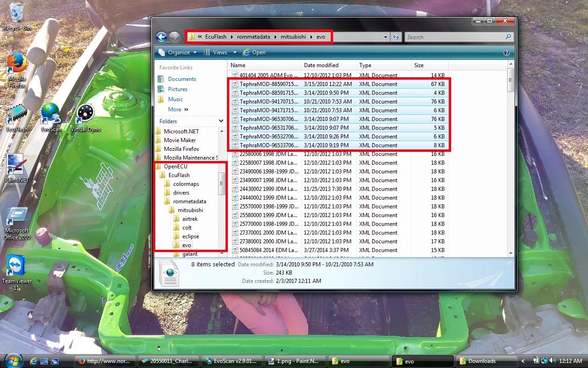Sort by the Type column header
This screenshot has height=368, width=588.
[384, 65]
